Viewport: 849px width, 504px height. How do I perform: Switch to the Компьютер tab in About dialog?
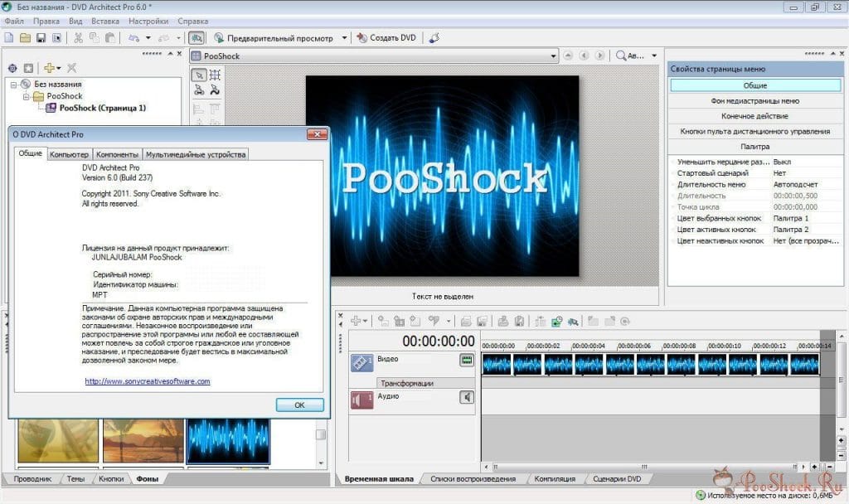click(x=69, y=154)
